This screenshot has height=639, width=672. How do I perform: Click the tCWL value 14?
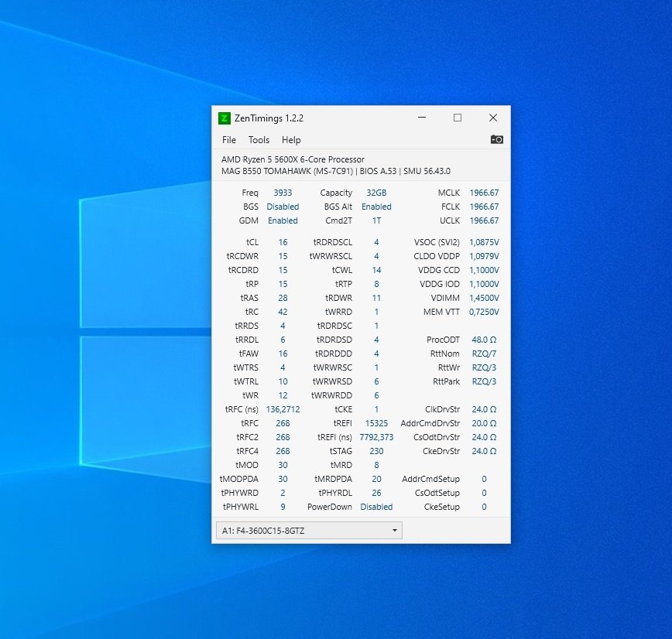pyautogui.click(x=376, y=270)
